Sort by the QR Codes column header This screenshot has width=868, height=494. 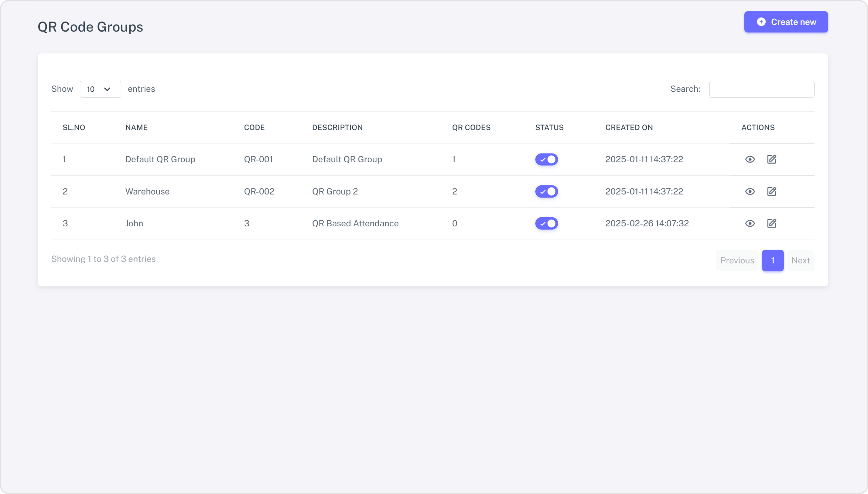point(471,127)
